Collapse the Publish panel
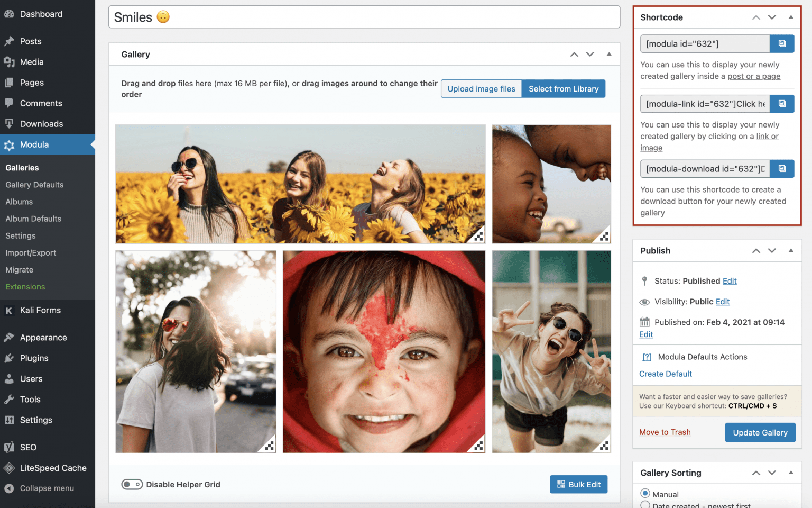Image resolution: width=812 pixels, height=508 pixels. 791,250
